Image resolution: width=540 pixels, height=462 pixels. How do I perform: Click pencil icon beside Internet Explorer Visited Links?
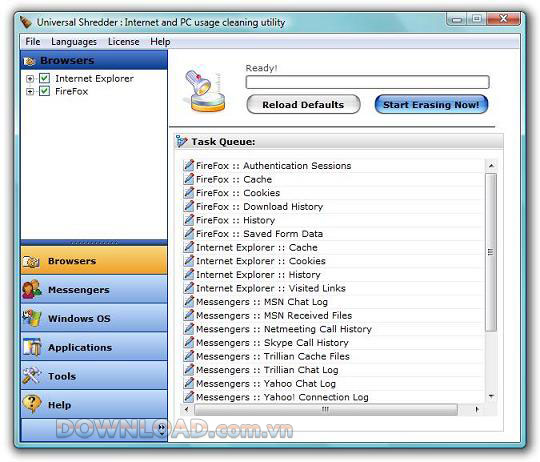[189, 288]
